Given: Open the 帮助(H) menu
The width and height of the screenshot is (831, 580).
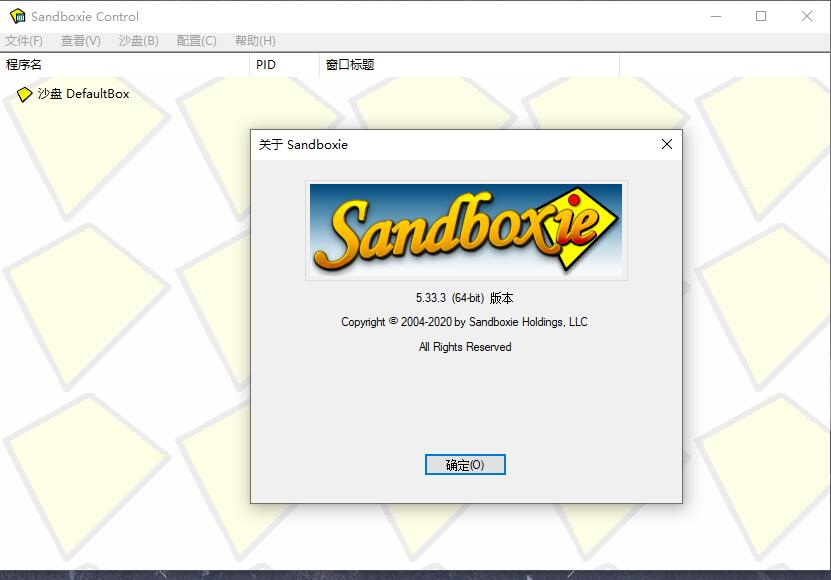Looking at the screenshot, I should point(255,41).
